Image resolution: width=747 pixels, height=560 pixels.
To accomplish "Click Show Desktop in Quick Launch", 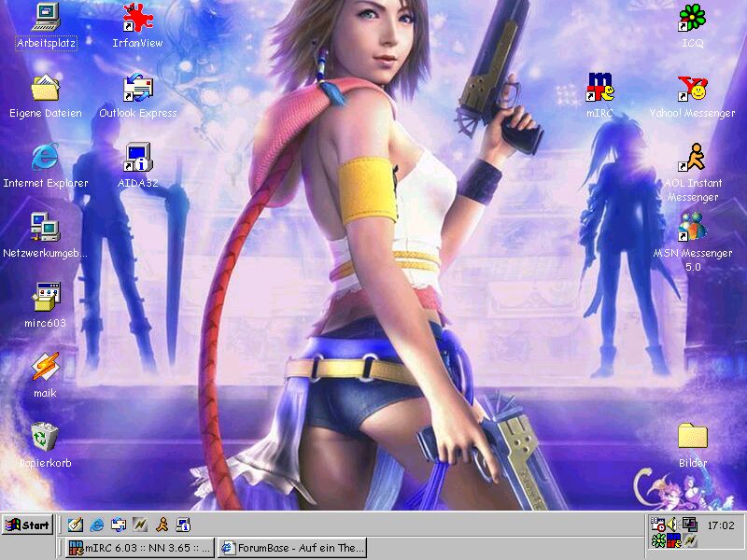I will [76, 525].
